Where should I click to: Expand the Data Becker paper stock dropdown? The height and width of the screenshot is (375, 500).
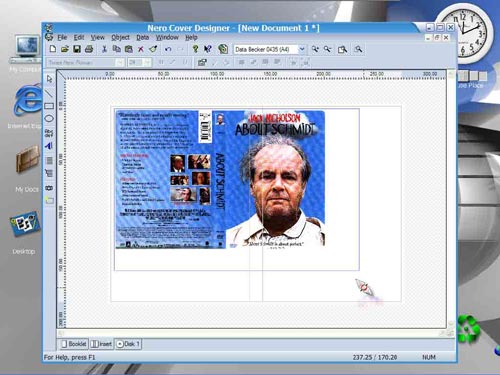click(x=302, y=49)
